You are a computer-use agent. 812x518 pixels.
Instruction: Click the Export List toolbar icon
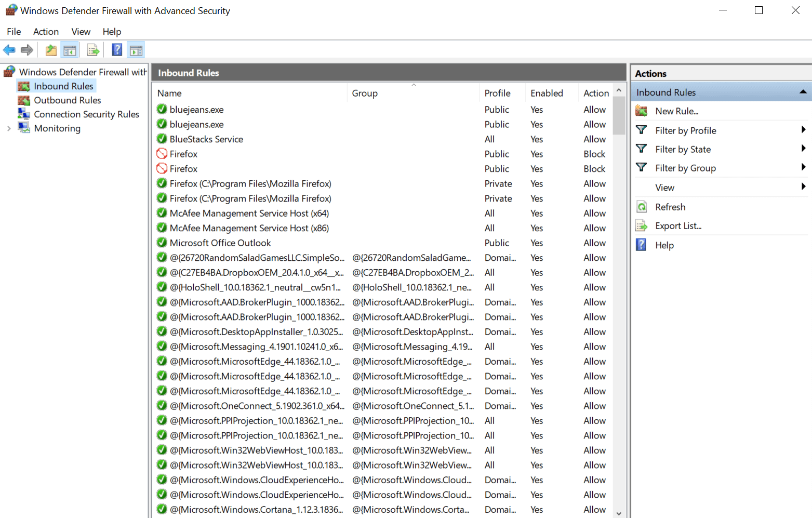tap(92, 49)
